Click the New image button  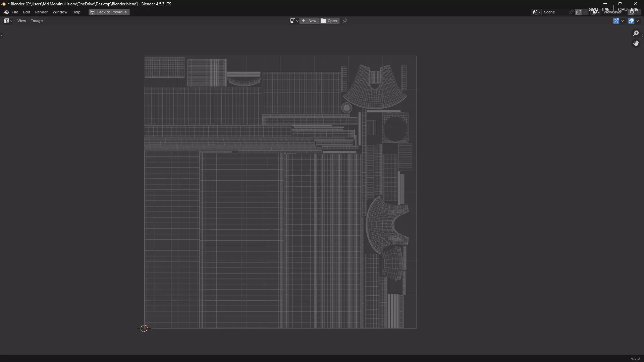click(x=309, y=21)
